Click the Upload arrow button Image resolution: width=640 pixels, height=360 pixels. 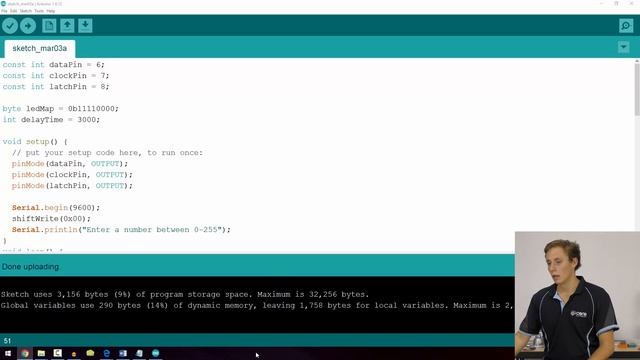28,26
